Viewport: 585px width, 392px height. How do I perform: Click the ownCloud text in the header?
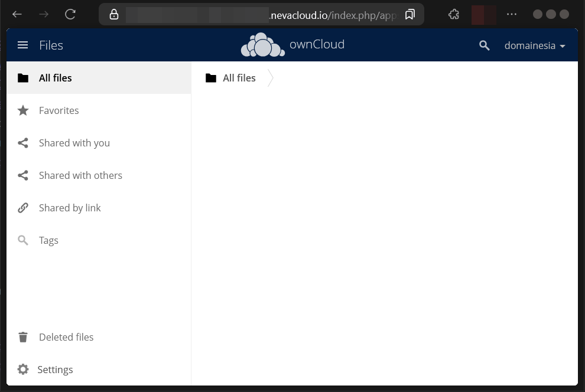click(x=317, y=44)
